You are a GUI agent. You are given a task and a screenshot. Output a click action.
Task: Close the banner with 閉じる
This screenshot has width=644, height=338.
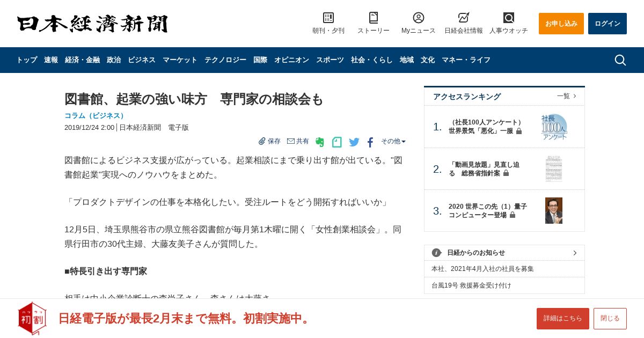610,319
